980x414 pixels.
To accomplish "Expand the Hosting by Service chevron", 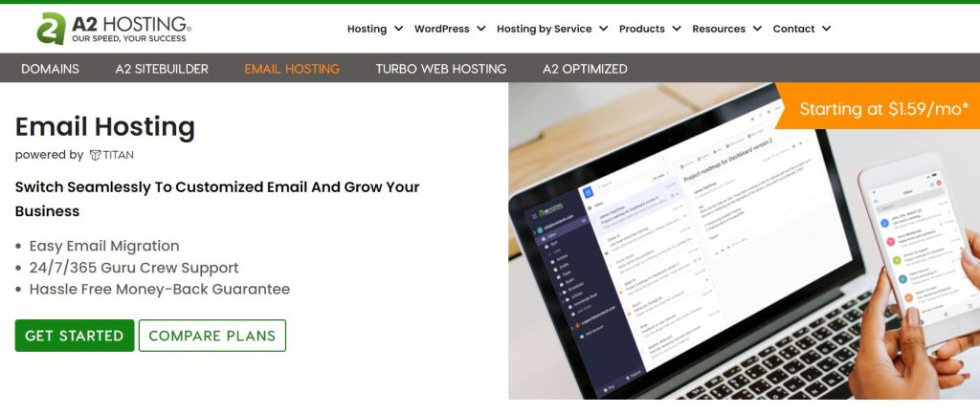I will coord(603,29).
